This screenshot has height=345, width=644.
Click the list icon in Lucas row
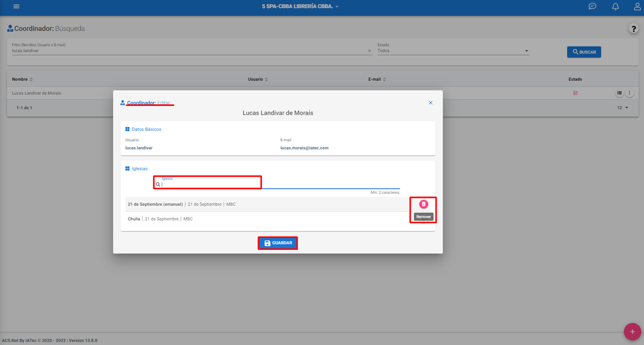(x=619, y=93)
